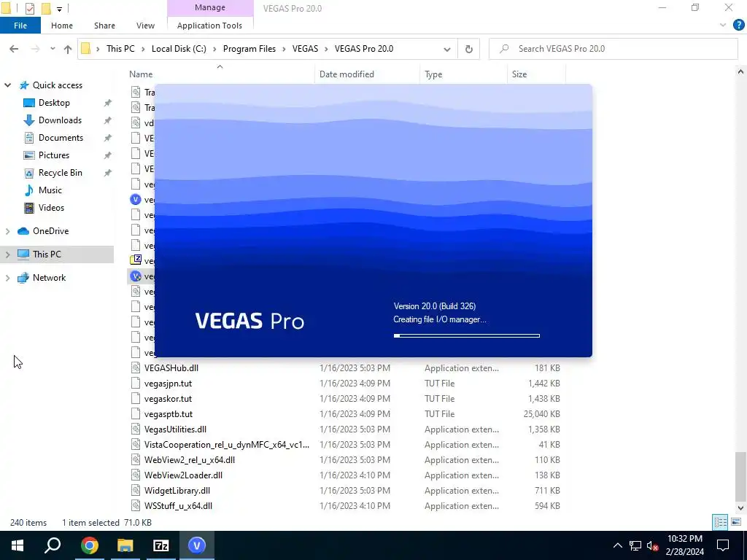This screenshot has width=747, height=560.
Task: Expand the address bar history dropdown
Action: (447, 49)
